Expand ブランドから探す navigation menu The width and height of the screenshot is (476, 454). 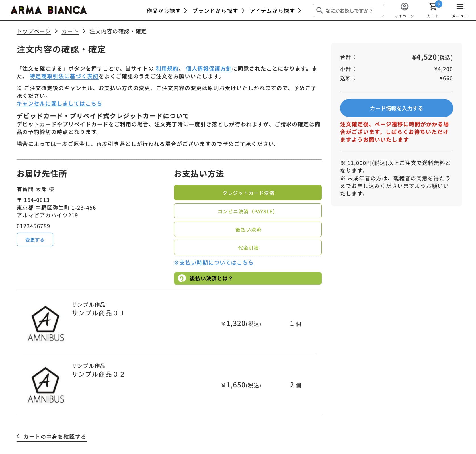[218, 11]
